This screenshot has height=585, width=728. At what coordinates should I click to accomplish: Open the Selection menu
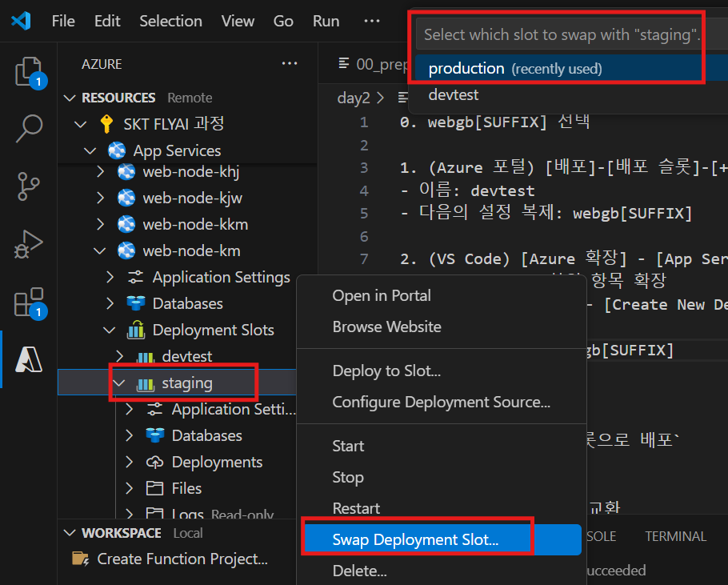click(171, 21)
